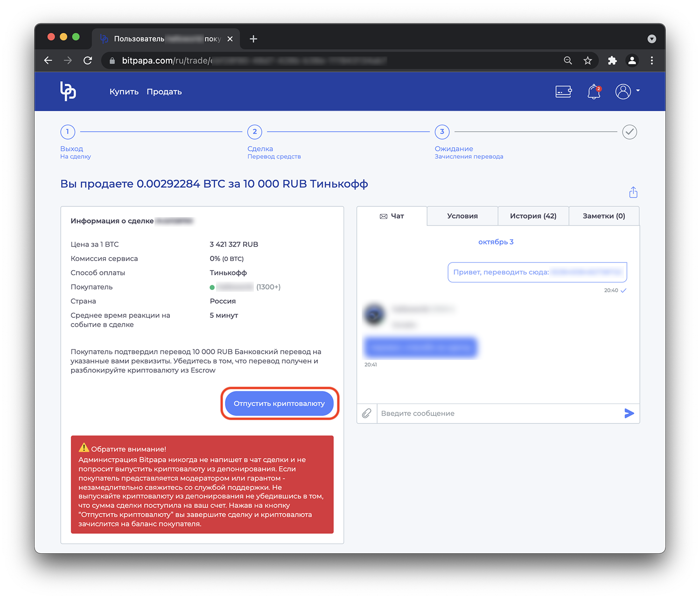
Task: Click the 'Информация о сделке' heading
Action: pyautogui.click(x=112, y=221)
